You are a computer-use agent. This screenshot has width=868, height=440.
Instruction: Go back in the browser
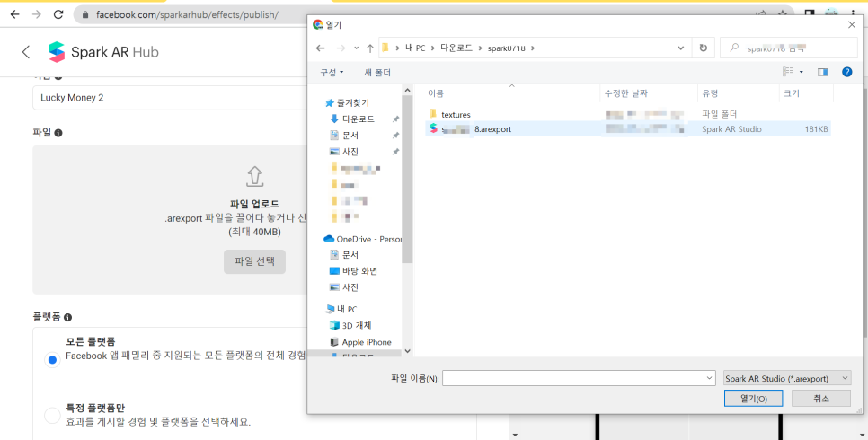[x=15, y=14]
